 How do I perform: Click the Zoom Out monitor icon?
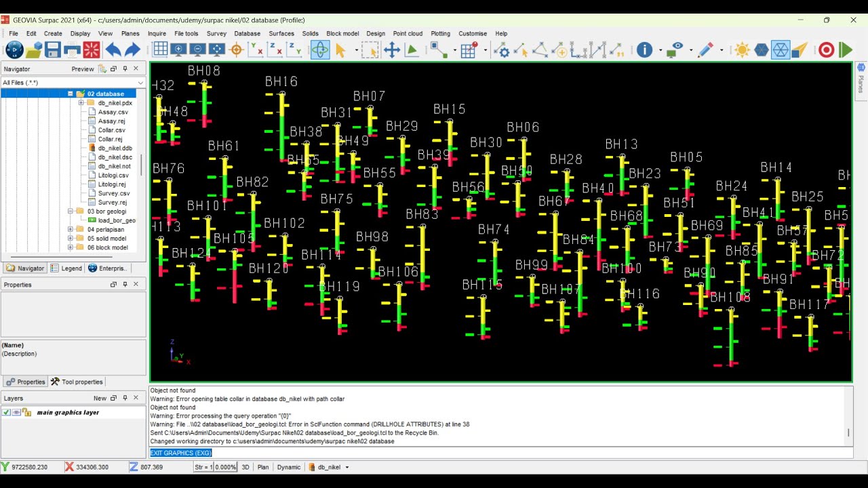tap(197, 49)
